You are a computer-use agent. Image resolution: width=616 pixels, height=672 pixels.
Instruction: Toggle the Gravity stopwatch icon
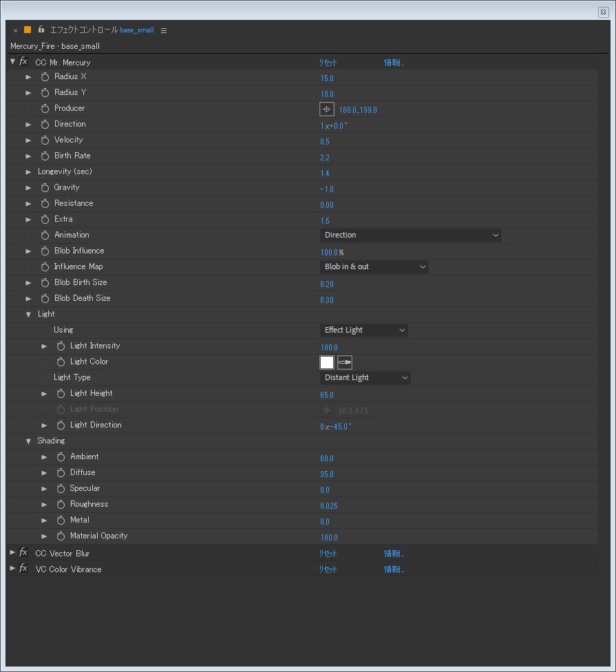click(45, 188)
